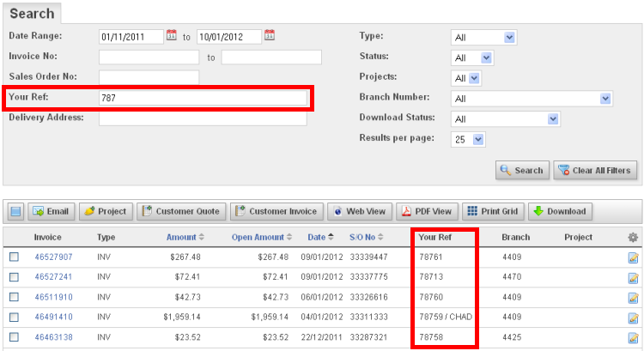Click the first Invoice No field
The height and width of the screenshot is (351, 644).
(149, 57)
